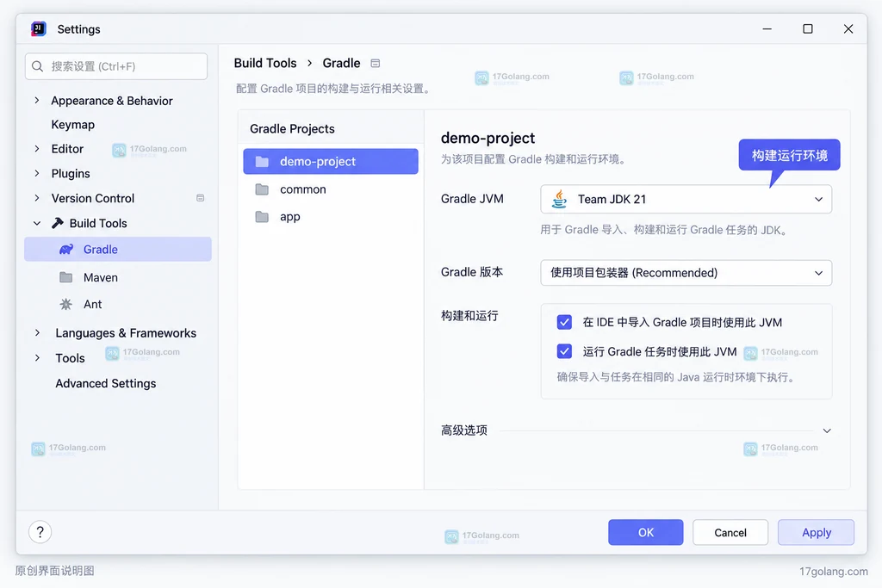Expand Version Control tree node arrow
The width and height of the screenshot is (882, 588).
coord(36,198)
